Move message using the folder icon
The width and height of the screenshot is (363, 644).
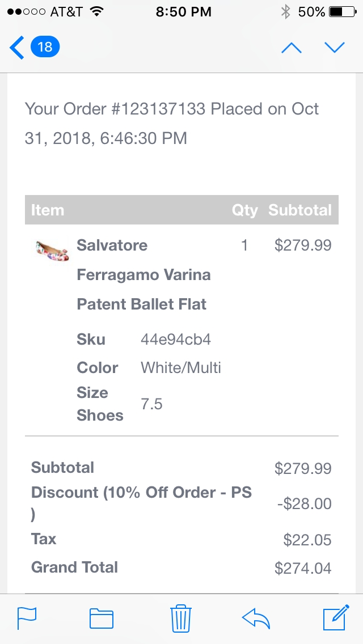tap(102, 618)
